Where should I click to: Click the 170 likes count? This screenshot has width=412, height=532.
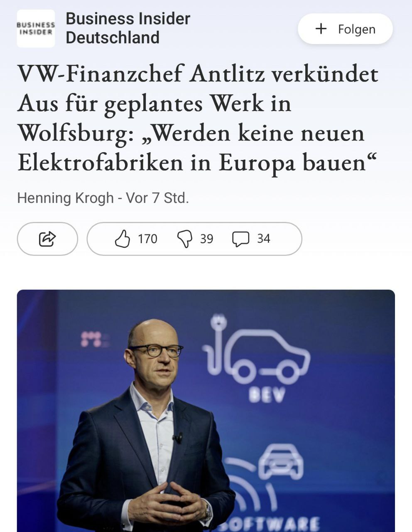coord(147,239)
